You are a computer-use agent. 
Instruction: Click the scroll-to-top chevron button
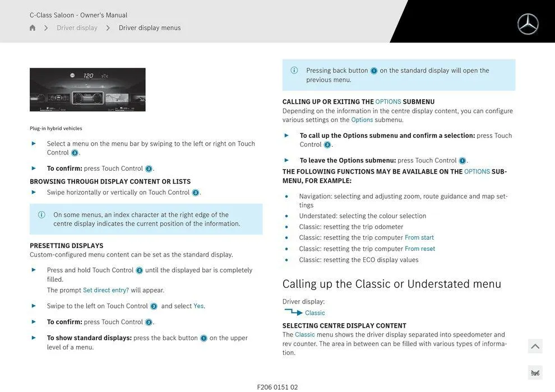pyautogui.click(x=535, y=347)
